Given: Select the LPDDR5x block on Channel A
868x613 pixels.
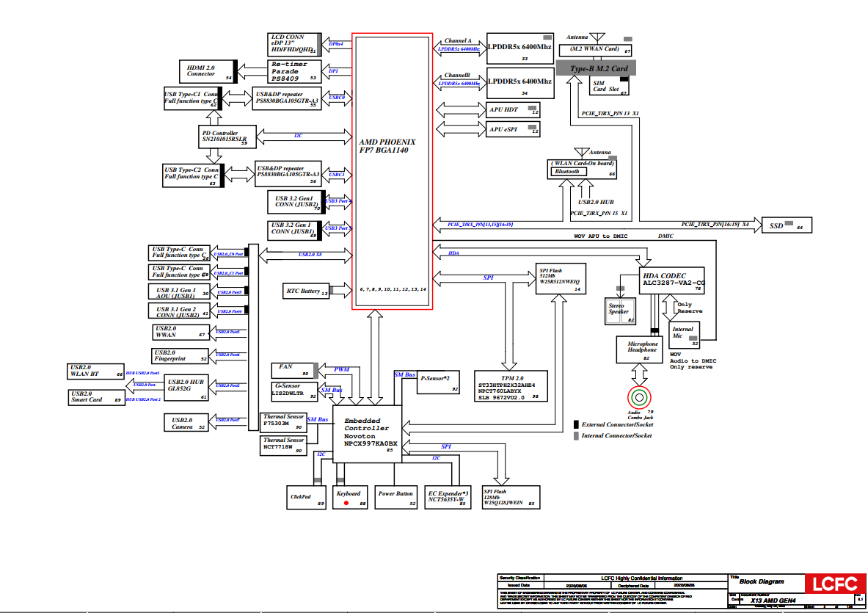Looking at the screenshot, I should (519, 48).
